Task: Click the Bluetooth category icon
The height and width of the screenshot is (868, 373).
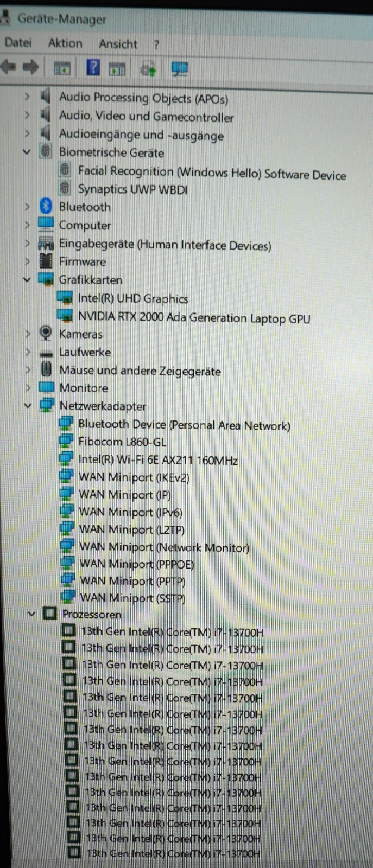Action: click(46, 206)
